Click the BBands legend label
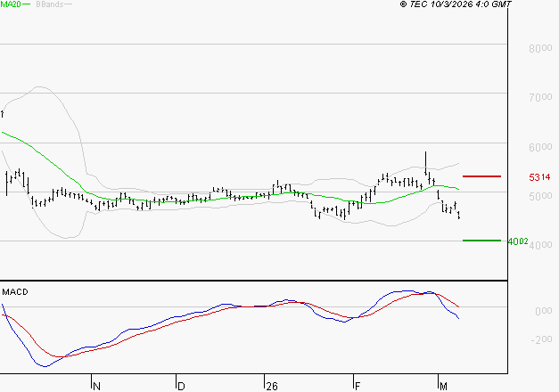Image resolution: width=559 pixels, height=392 pixels. pos(50,4)
